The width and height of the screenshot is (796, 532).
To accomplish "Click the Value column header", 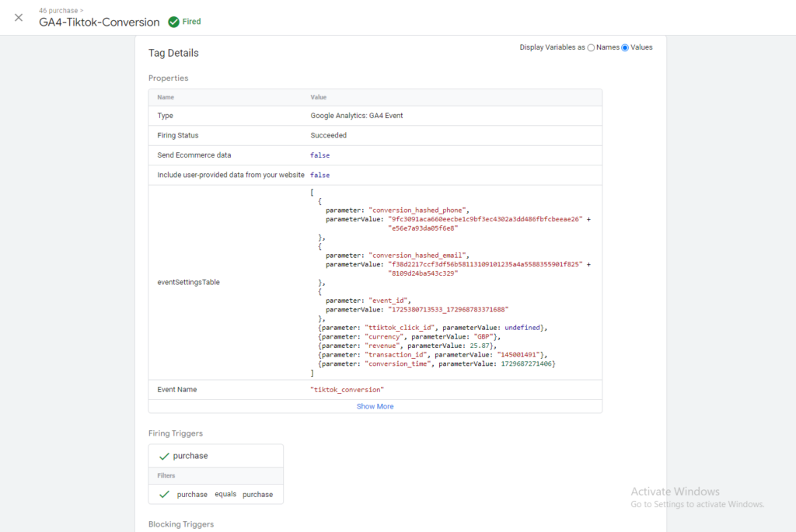I will coord(319,97).
